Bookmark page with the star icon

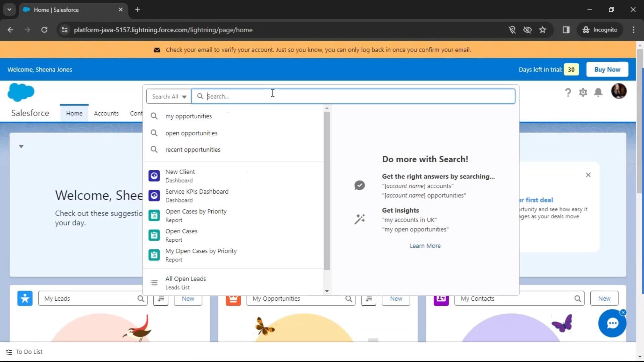[542, 30]
